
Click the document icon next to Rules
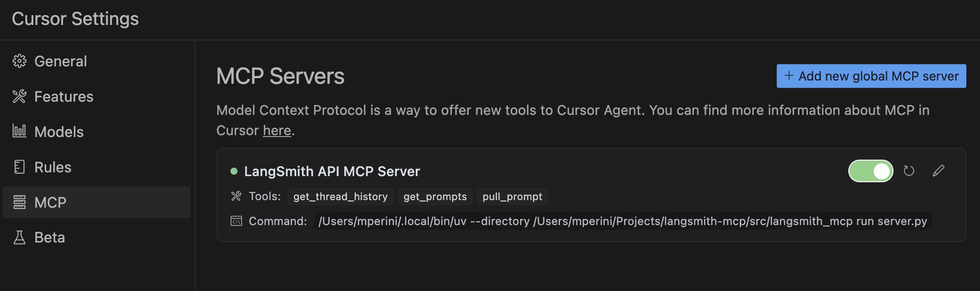pyautogui.click(x=19, y=167)
